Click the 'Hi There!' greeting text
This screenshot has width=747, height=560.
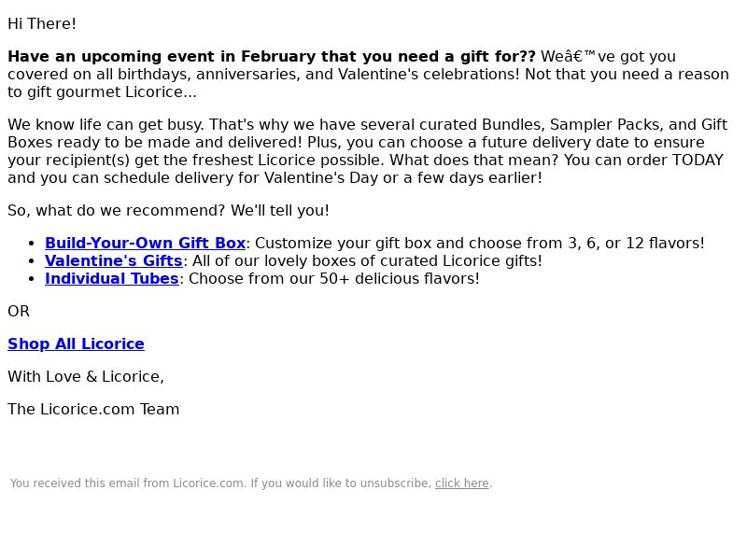click(42, 24)
